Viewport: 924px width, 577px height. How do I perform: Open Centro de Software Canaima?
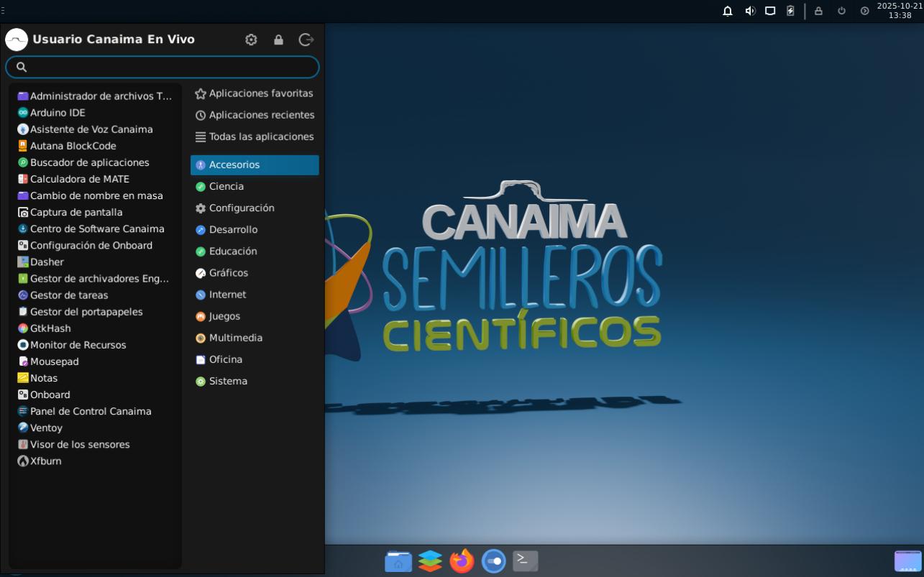point(97,229)
